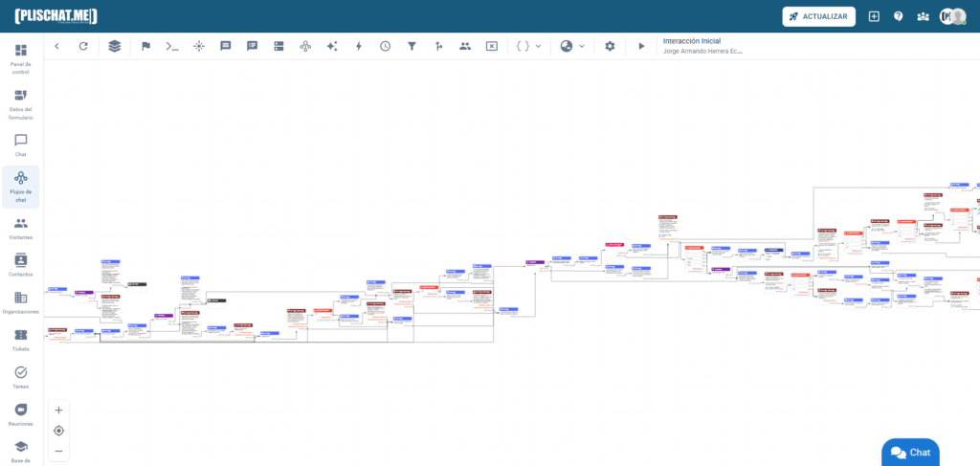This screenshot has width=980, height=466.
Task: Click the lightning bolt icon
Action: tap(359, 46)
